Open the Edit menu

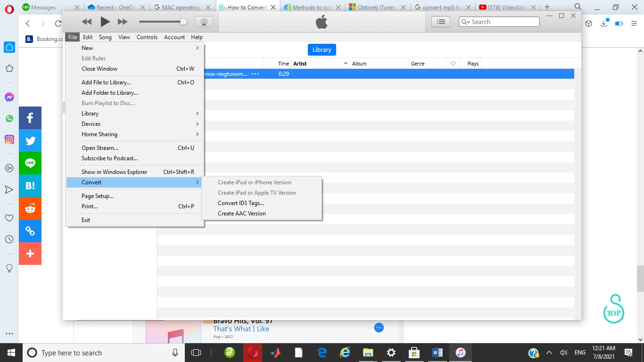click(88, 37)
